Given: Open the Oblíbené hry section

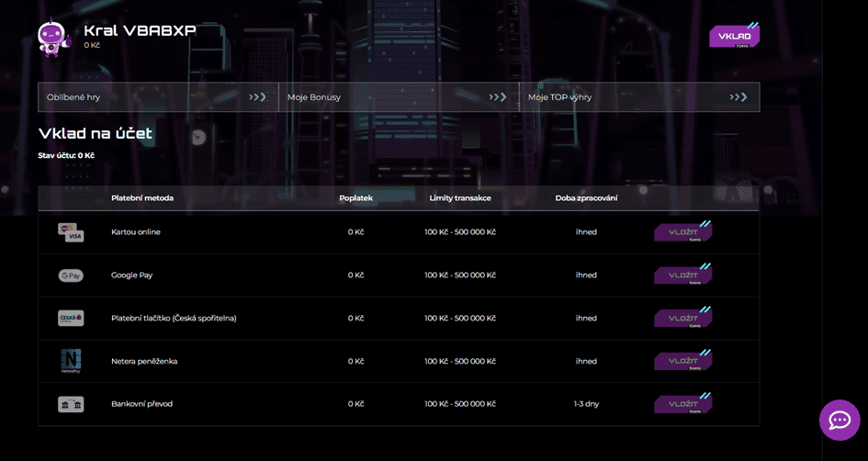Looking at the screenshot, I should [x=158, y=97].
